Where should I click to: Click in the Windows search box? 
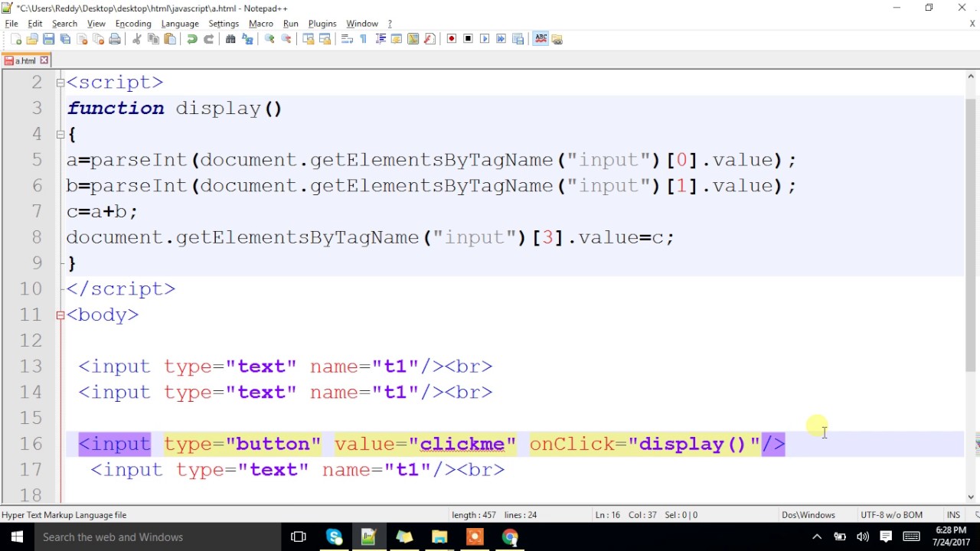pyautogui.click(x=157, y=537)
